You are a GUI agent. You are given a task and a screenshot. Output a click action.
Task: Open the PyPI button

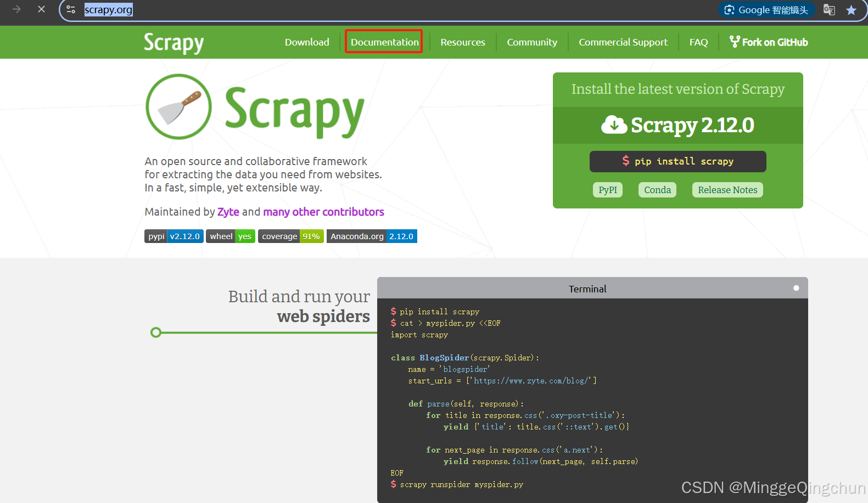point(608,190)
